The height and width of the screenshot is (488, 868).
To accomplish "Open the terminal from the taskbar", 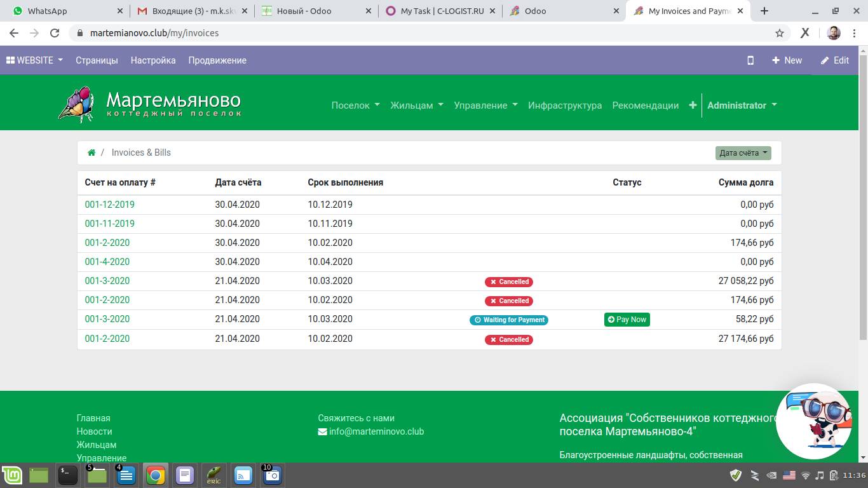I will 68,475.
